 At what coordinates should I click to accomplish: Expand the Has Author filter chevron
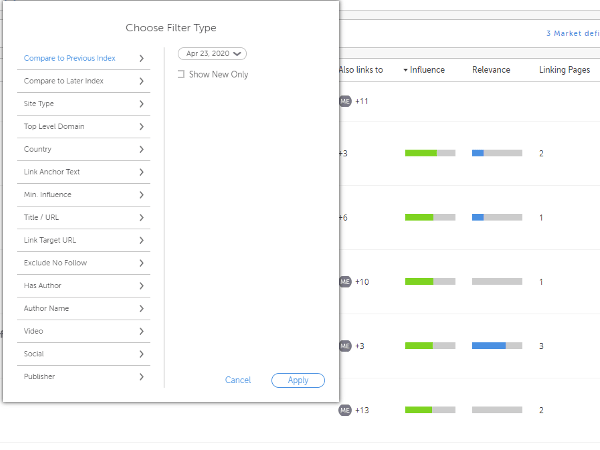(142, 286)
